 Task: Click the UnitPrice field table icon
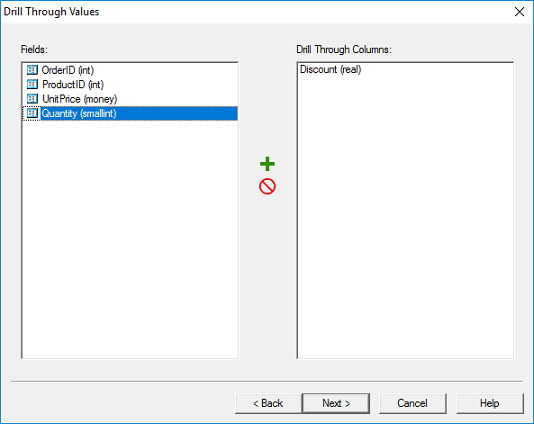coord(32,99)
